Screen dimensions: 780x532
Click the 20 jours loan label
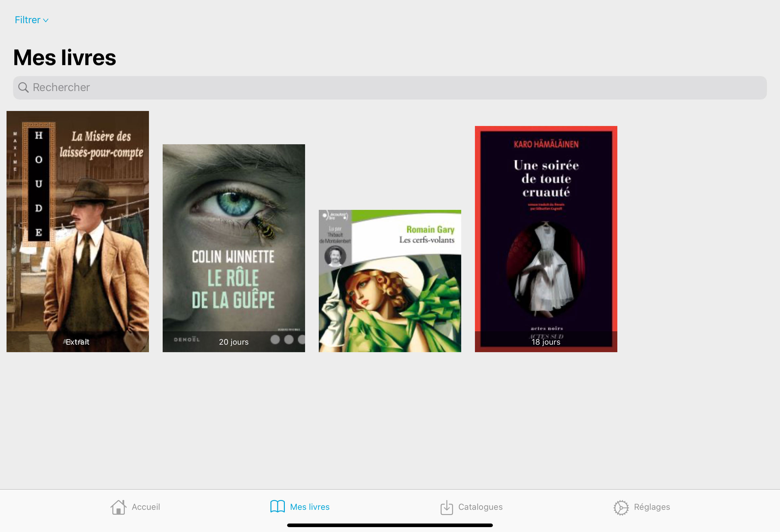point(234,342)
